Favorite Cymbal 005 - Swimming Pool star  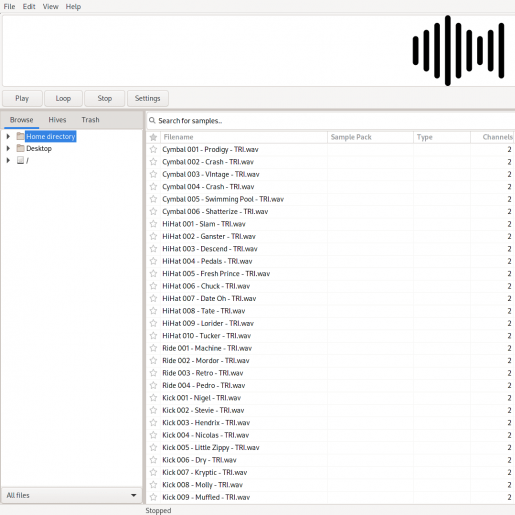coord(153,199)
